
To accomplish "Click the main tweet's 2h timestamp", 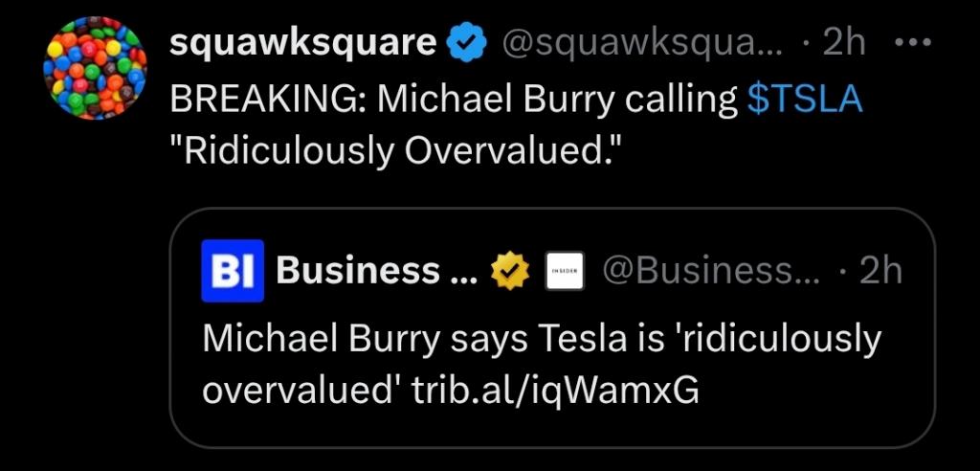I will pyautogui.click(x=844, y=44).
